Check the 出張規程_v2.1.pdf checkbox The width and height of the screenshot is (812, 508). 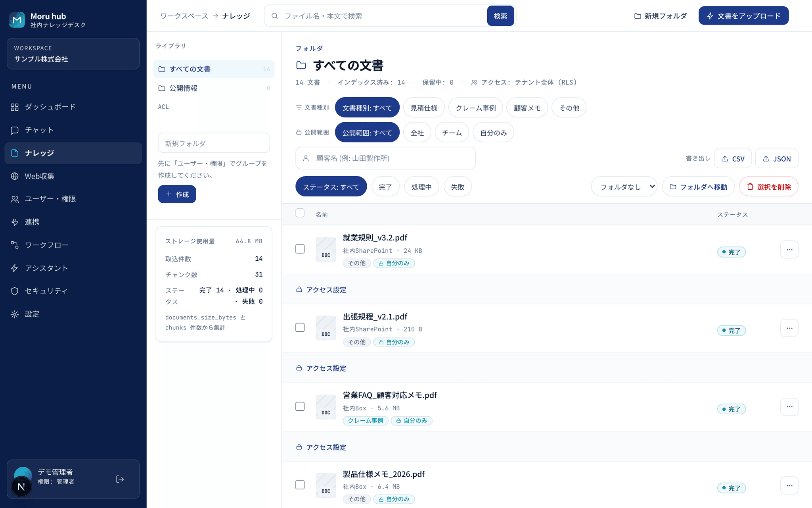click(300, 327)
